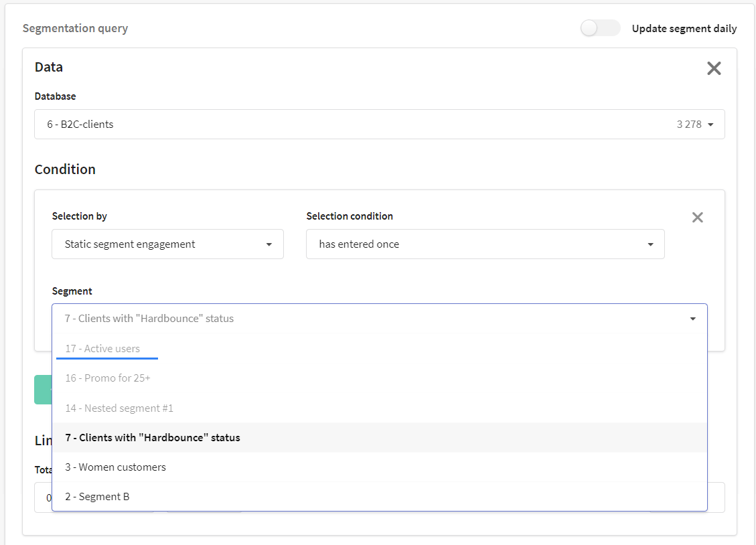Viewport: 756px width, 545px height.
Task: Toggle the Update segment daily switch
Action: (600, 28)
